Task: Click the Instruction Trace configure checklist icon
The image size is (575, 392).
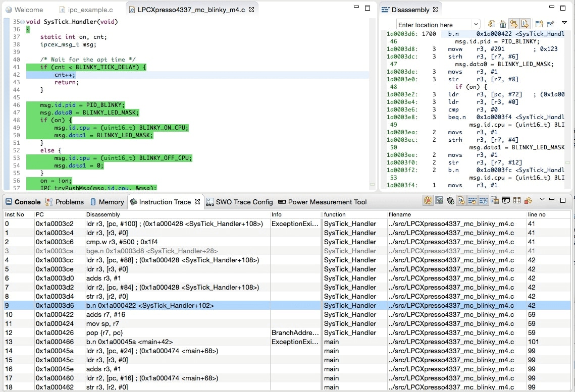Action: (439, 201)
